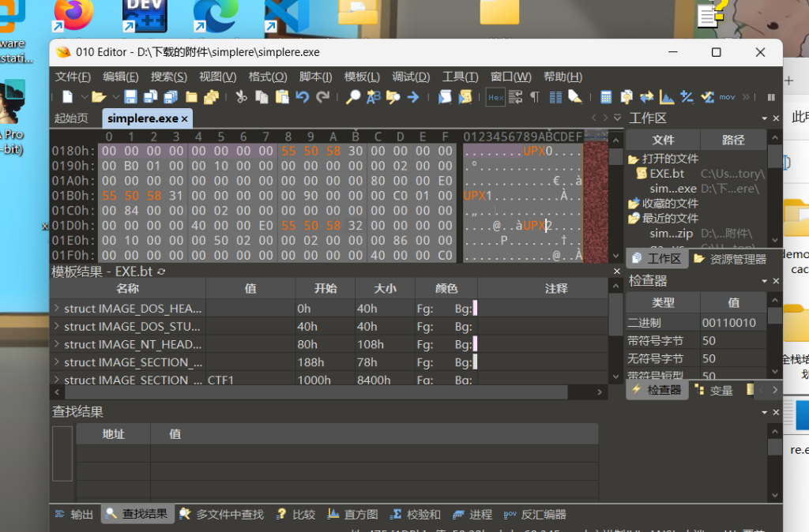Switch to the 资源管理器 tab
The width and height of the screenshot is (809, 532).
[731, 259]
